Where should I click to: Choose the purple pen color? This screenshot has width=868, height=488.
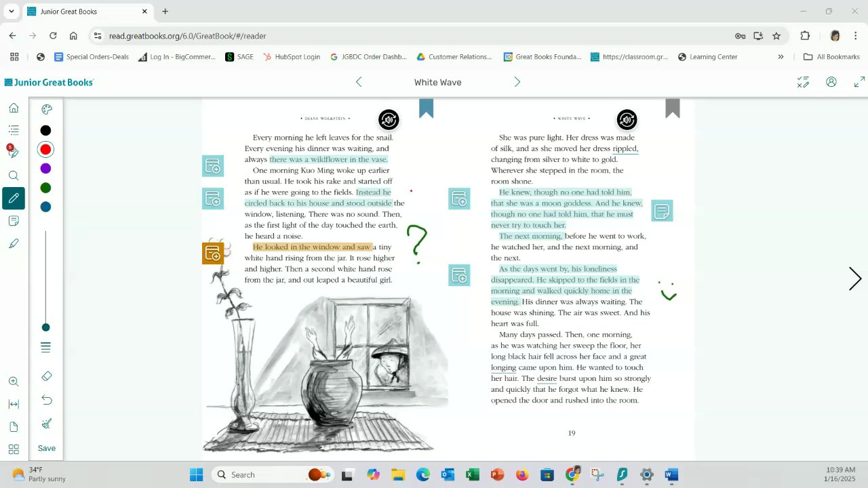[45, 168]
